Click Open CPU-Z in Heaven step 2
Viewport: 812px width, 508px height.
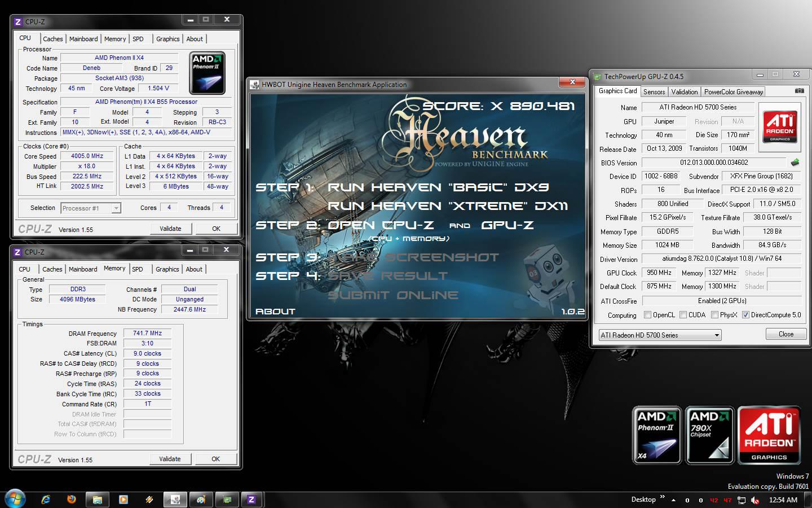point(381,225)
